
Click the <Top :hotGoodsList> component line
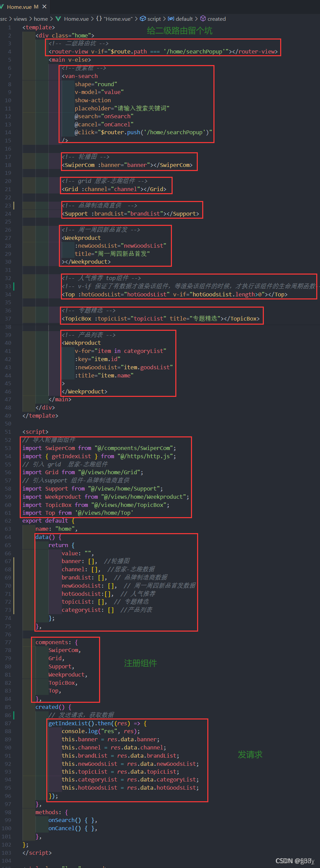tap(175, 294)
